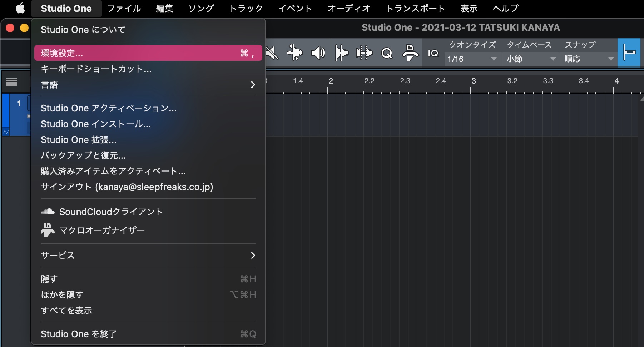Choose すべてを表示
This screenshot has height=347, width=644.
148,310
